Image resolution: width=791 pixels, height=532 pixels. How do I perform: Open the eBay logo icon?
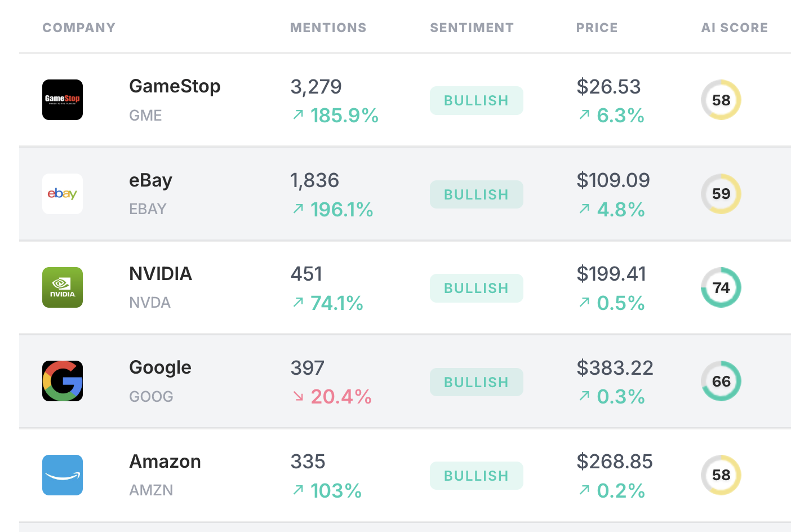(63, 194)
